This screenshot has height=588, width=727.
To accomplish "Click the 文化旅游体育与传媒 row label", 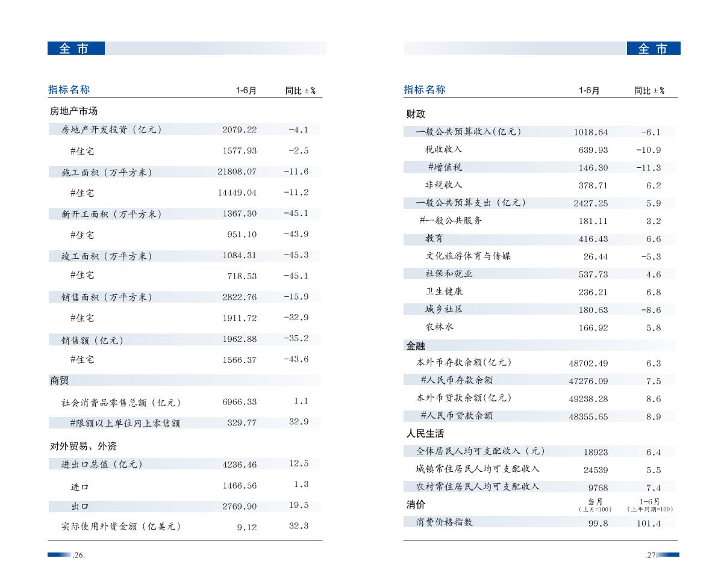I will click(x=468, y=256).
